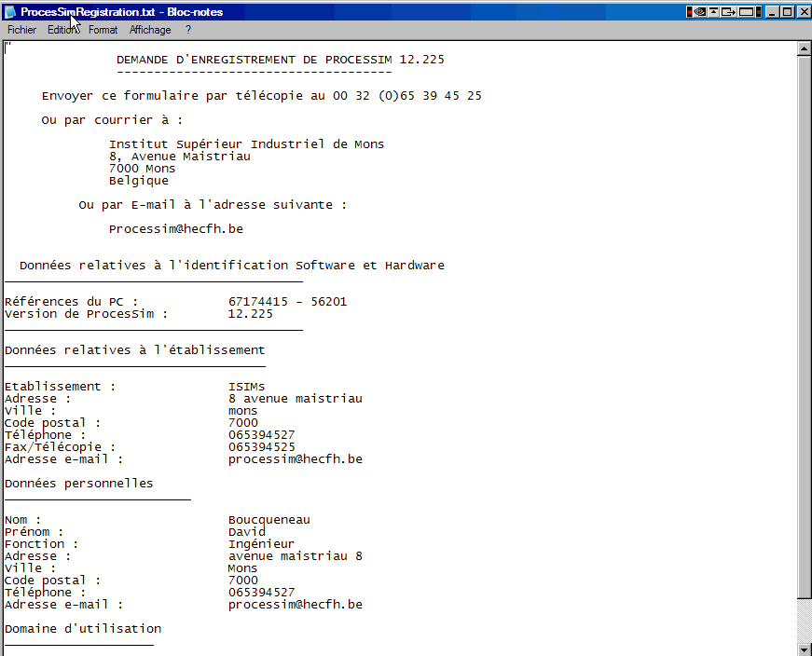
Task: Click the address value '8 avenue maistriau'
Action: point(296,399)
